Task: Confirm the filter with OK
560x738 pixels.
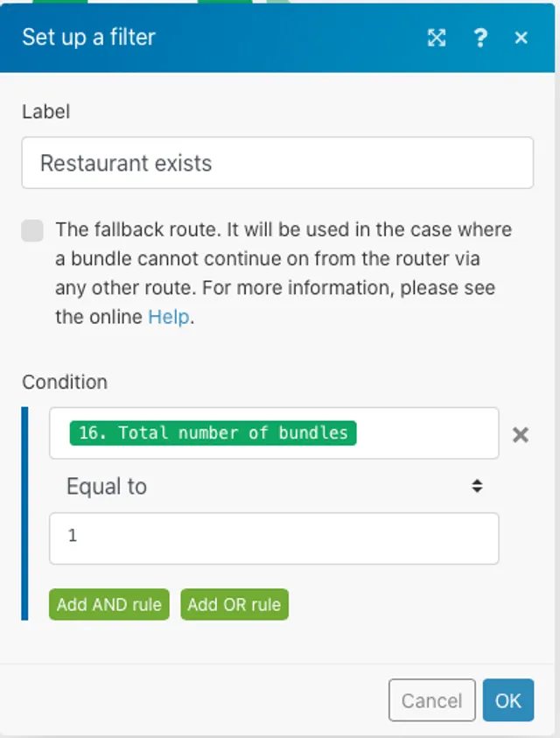Action: pos(507,700)
